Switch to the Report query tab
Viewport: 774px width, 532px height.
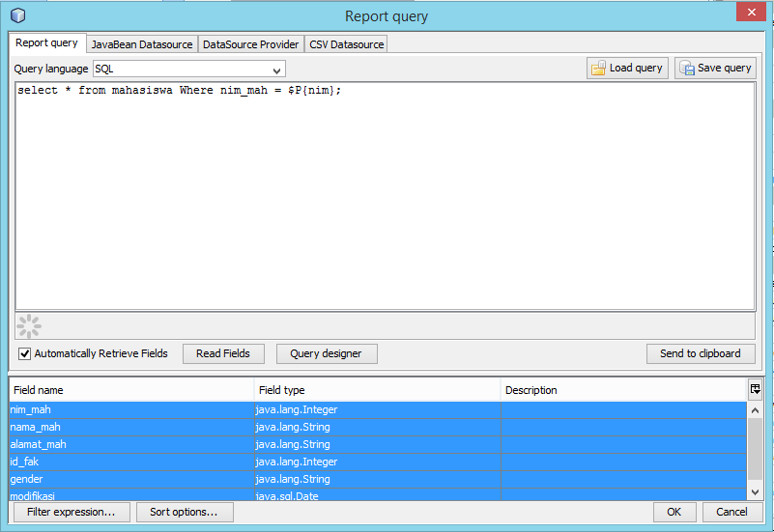(47, 42)
